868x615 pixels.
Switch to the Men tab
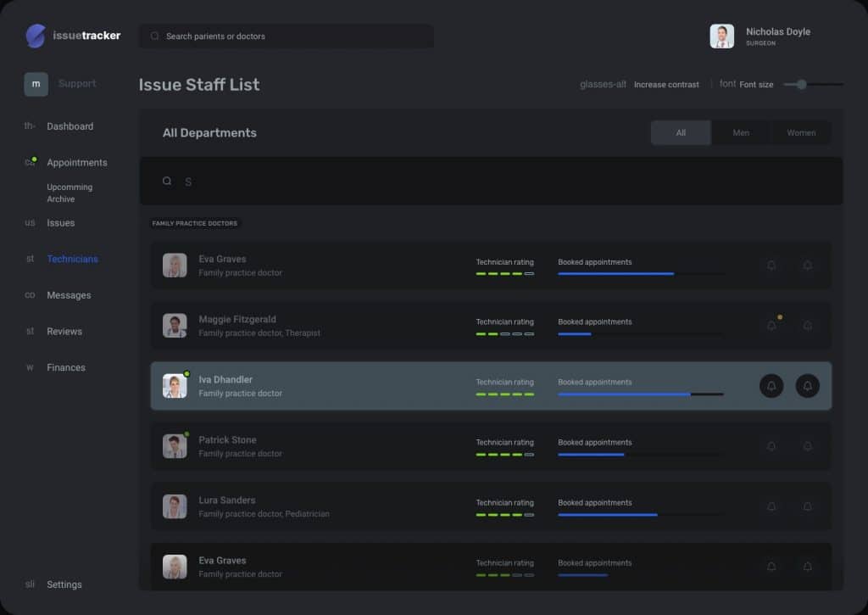coord(741,132)
